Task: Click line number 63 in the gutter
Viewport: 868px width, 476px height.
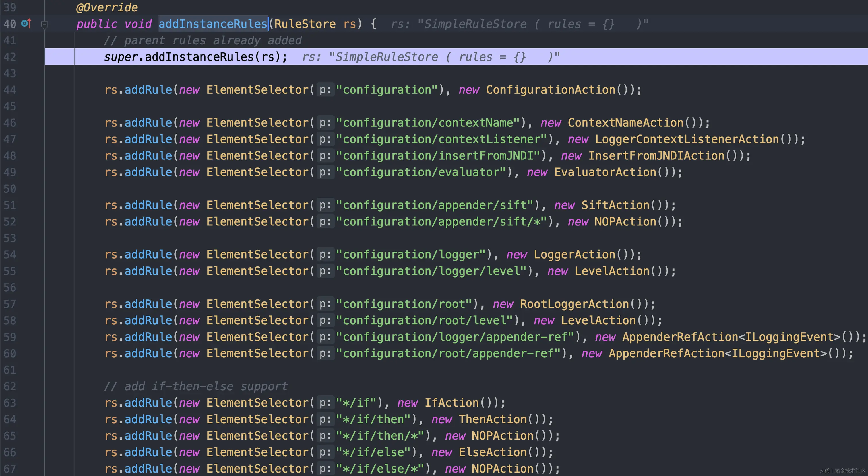Action: tap(10, 403)
